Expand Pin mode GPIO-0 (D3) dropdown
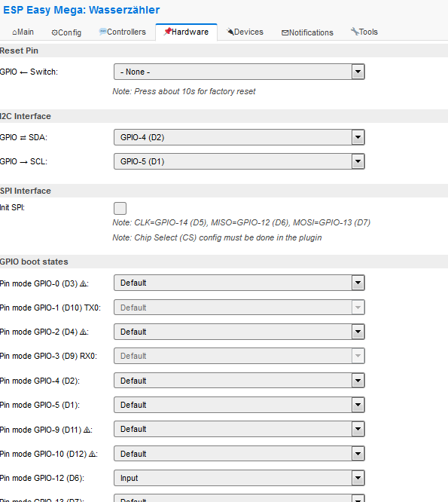 point(239,283)
